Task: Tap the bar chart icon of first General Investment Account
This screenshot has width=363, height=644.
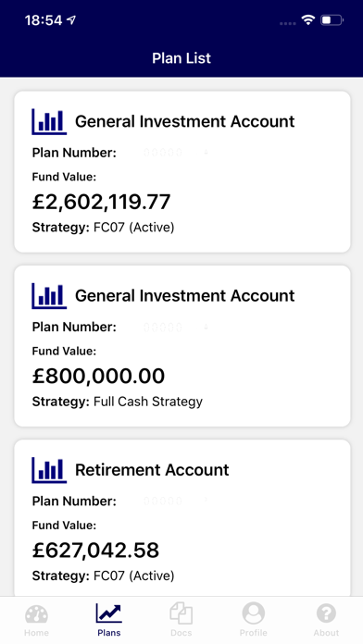Action: pos(49,121)
